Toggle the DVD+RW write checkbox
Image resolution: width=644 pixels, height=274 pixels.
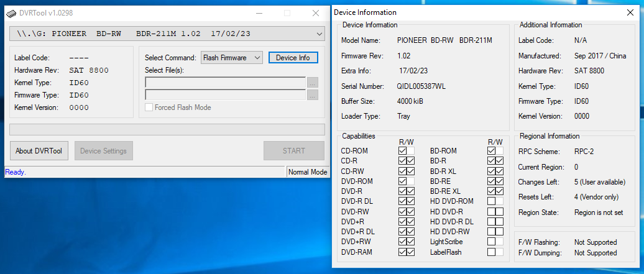click(x=410, y=242)
